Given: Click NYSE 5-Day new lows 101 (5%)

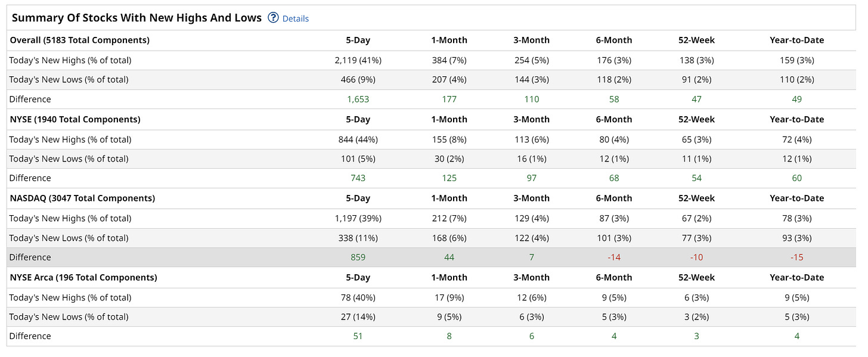Looking at the screenshot, I should tap(358, 159).
